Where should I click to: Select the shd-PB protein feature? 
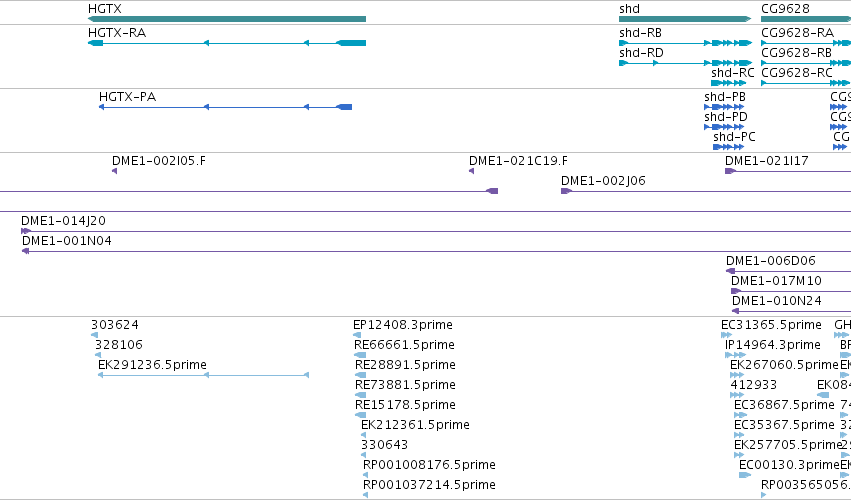[x=725, y=107]
